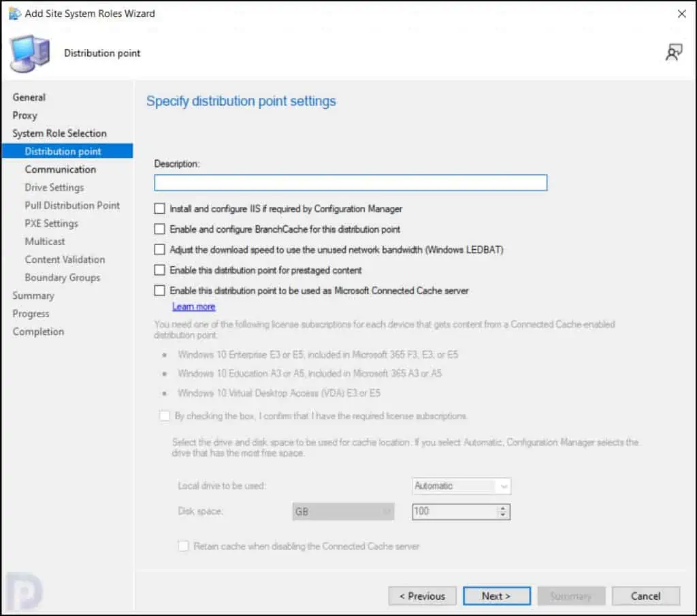Screen dimensions: 697x616
Task: Open the Learn more link
Action: coord(194,307)
